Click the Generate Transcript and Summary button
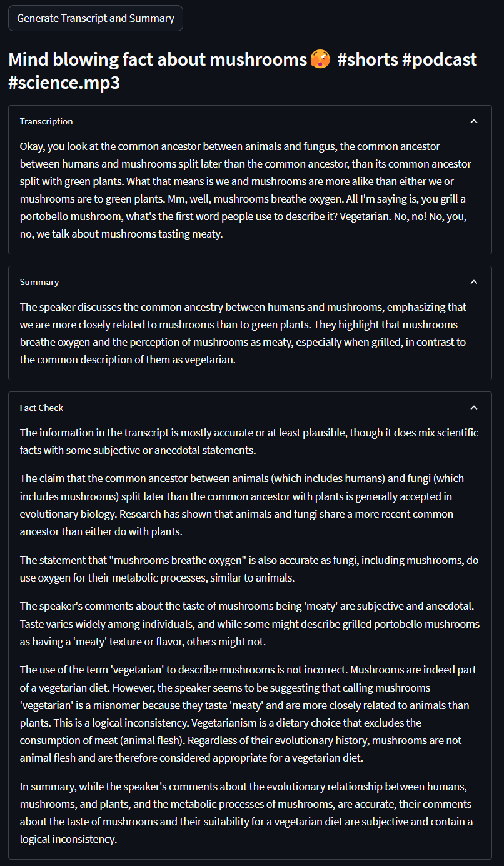The width and height of the screenshot is (504, 866). [x=95, y=18]
